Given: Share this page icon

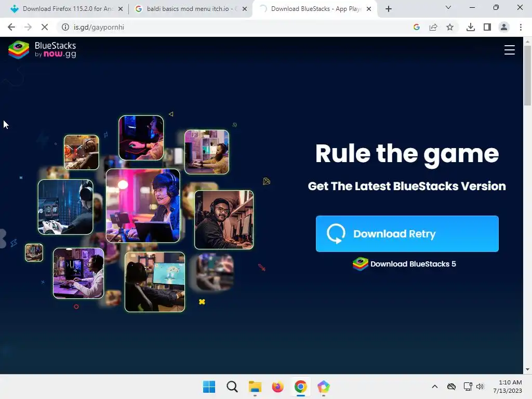Looking at the screenshot, I should (x=433, y=27).
